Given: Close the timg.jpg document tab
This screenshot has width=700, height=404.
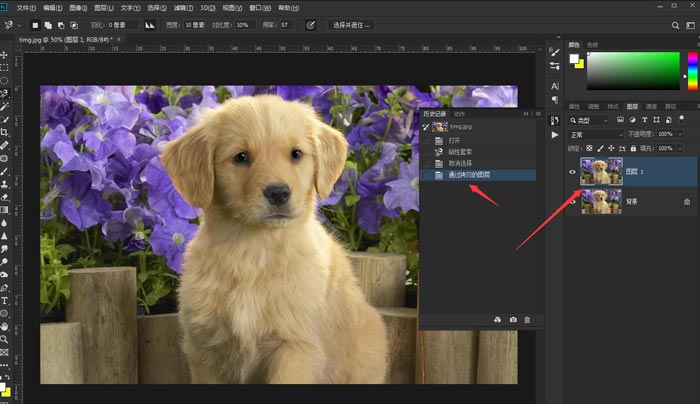Looking at the screenshot, I should [119, 39].
